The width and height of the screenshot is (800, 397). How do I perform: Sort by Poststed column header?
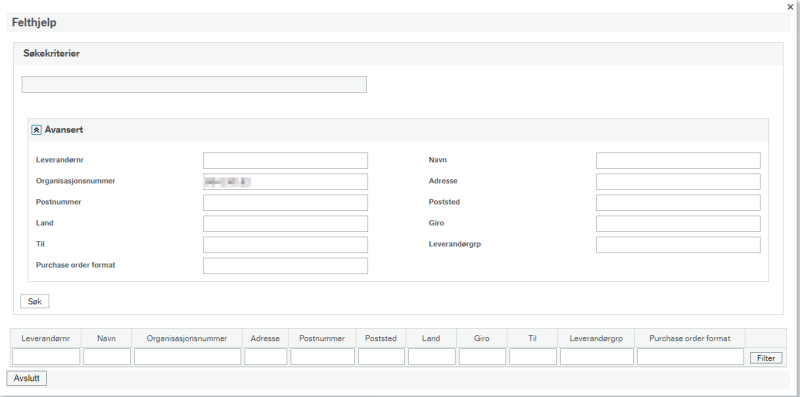[381, 338]
